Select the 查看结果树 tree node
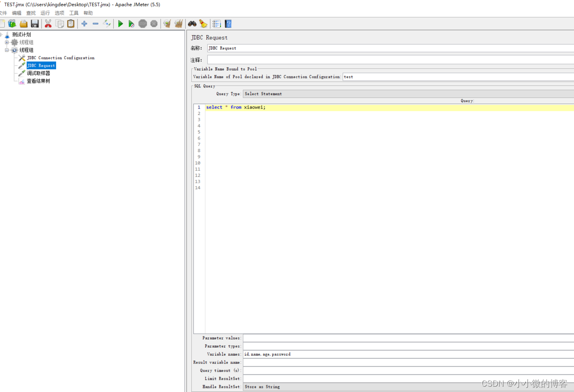The height and width of the screenshot is (392, 574). (39, 81)
